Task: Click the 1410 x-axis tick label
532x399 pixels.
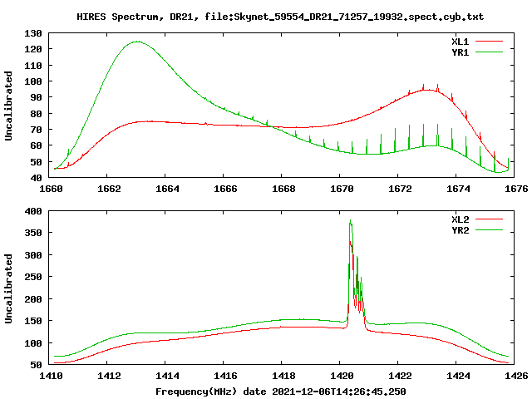Action: tap(51, 376)
